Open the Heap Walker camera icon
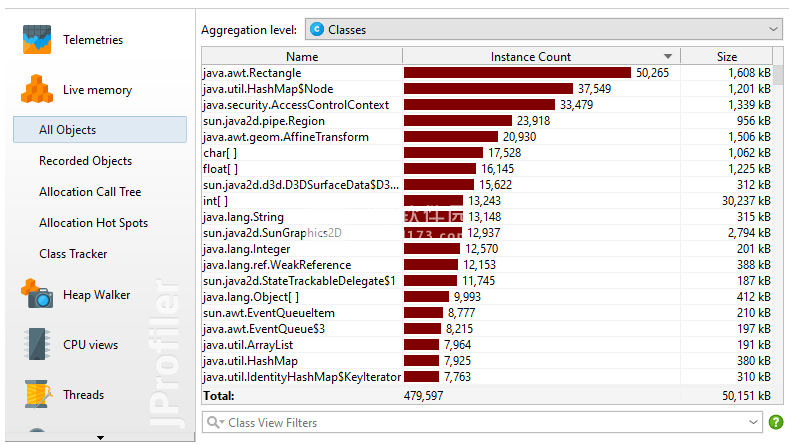Screen dimensions: 790x445 (37, 294)
